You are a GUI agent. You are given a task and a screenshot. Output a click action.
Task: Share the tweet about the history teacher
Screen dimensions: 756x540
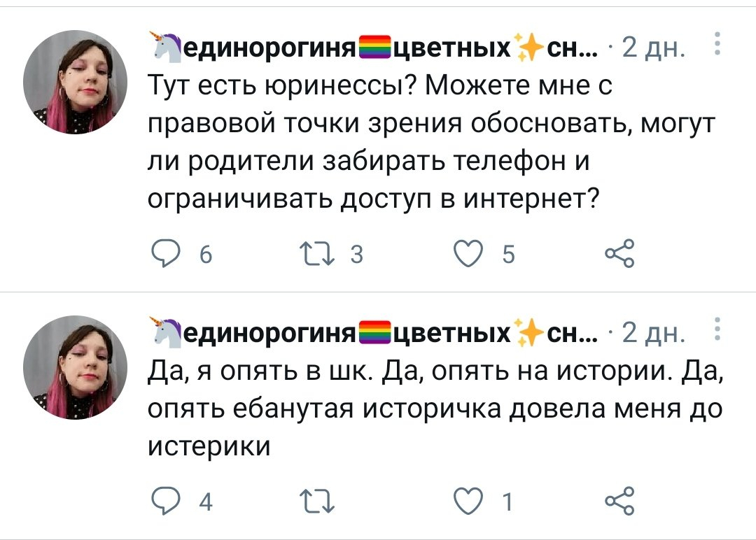tap(619, 501)
